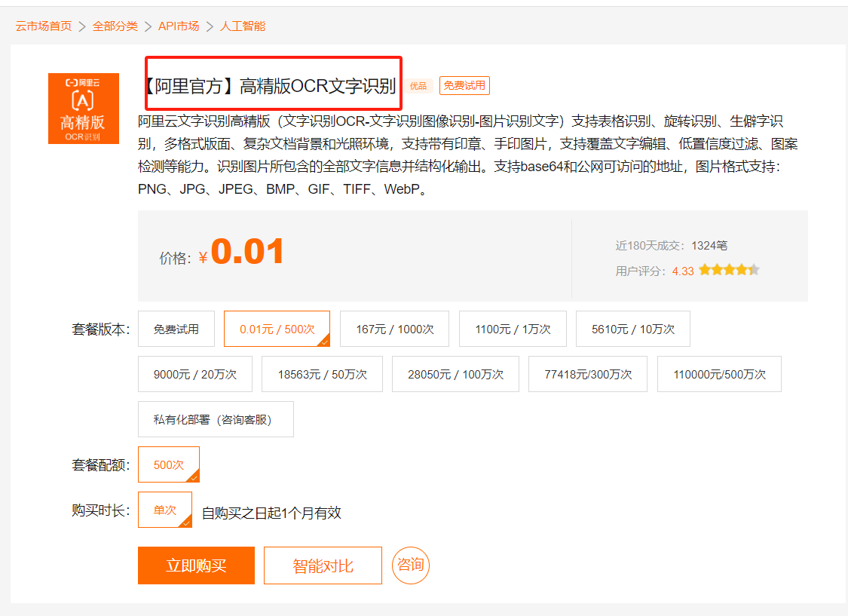The width and height of the screenshot is (848, 616).
Task: Select 私有化部署（咨询客服）option
Action: point(216,419)
